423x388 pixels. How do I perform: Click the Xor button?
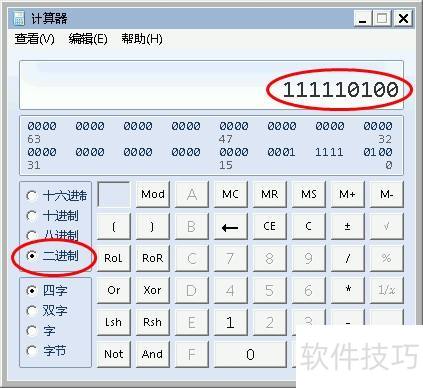pos(153,290)
